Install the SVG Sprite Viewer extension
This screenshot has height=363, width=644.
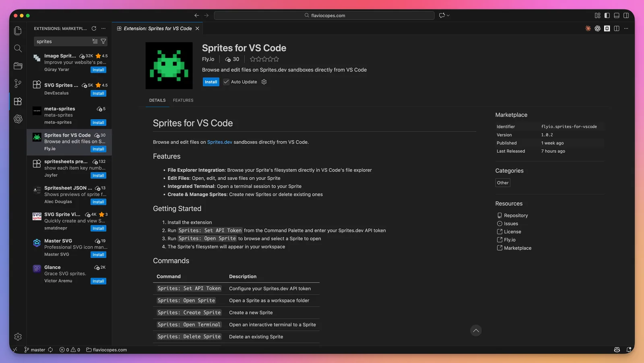pyautogui.click(x=98, y=228)
